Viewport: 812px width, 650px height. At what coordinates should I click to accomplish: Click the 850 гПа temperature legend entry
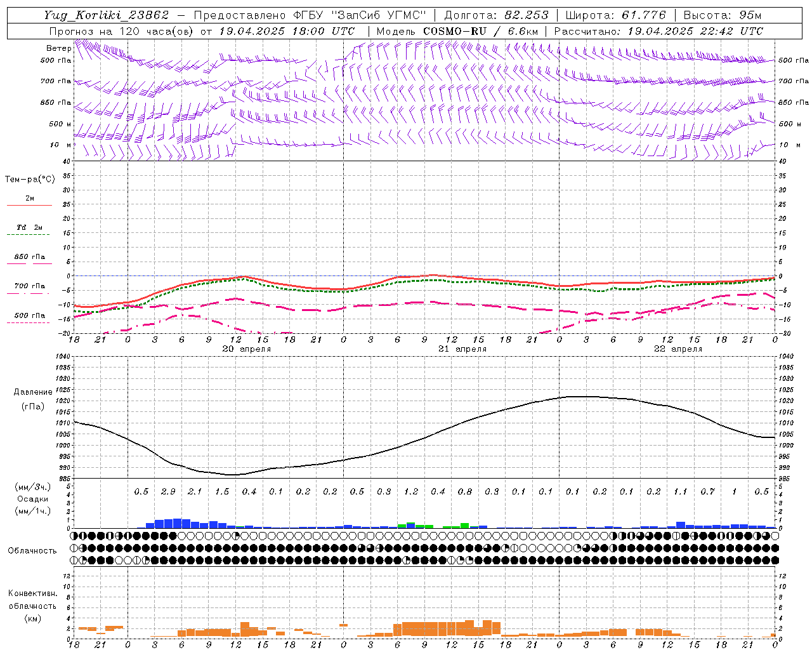pos(30,257)
